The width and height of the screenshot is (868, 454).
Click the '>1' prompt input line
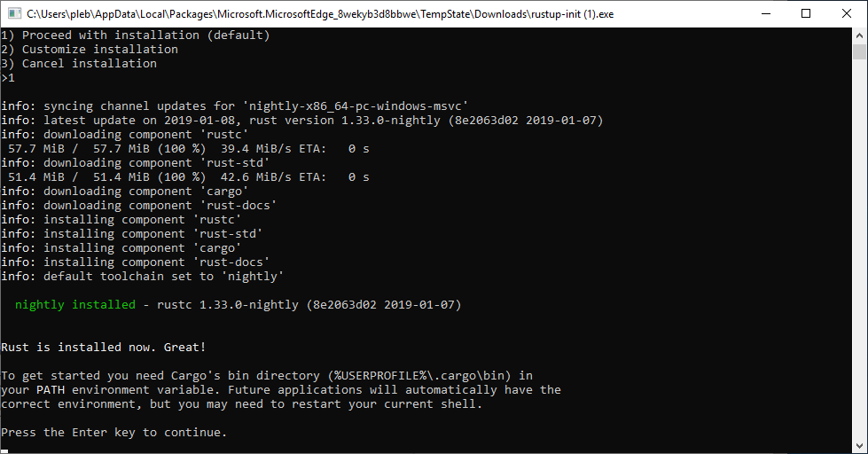[8, 77]
